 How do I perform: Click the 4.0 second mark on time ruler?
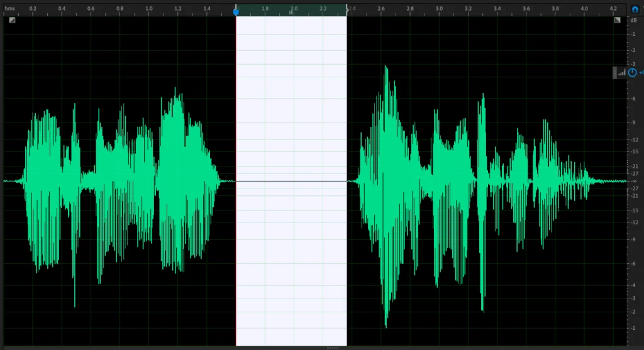click(584, 8)
